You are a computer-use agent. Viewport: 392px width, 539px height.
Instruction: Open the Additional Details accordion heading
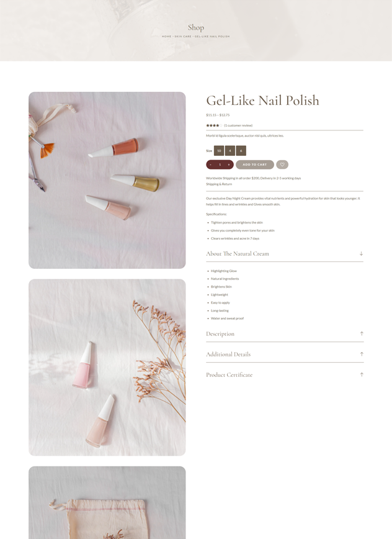pyautogui.click(x=228, y=355)
